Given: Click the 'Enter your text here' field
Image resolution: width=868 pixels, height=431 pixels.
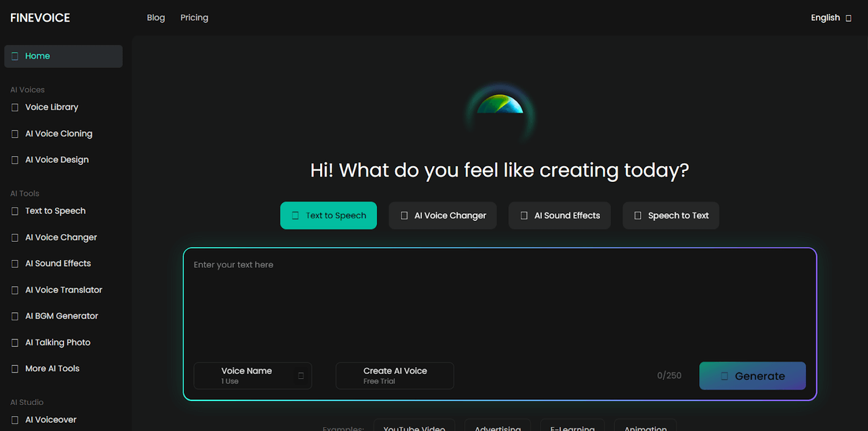Looking at the screenshot, I should (500, 305).
